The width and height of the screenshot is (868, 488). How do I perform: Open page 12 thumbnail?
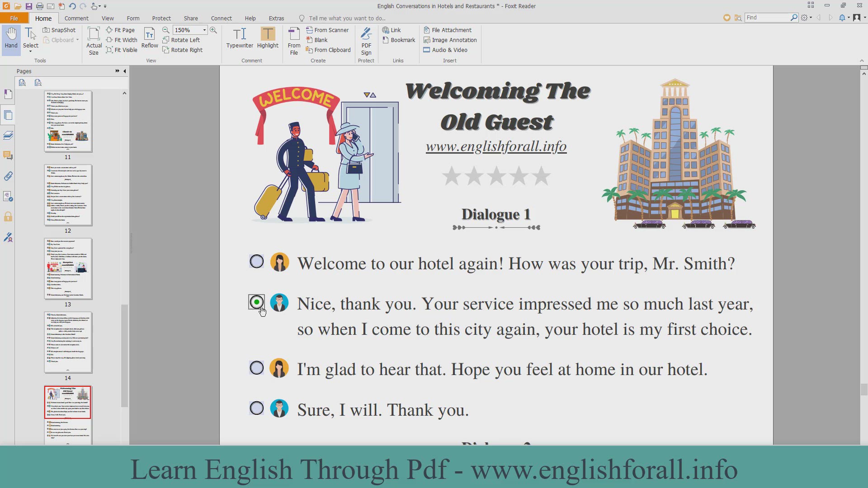[x=68, y=195]
